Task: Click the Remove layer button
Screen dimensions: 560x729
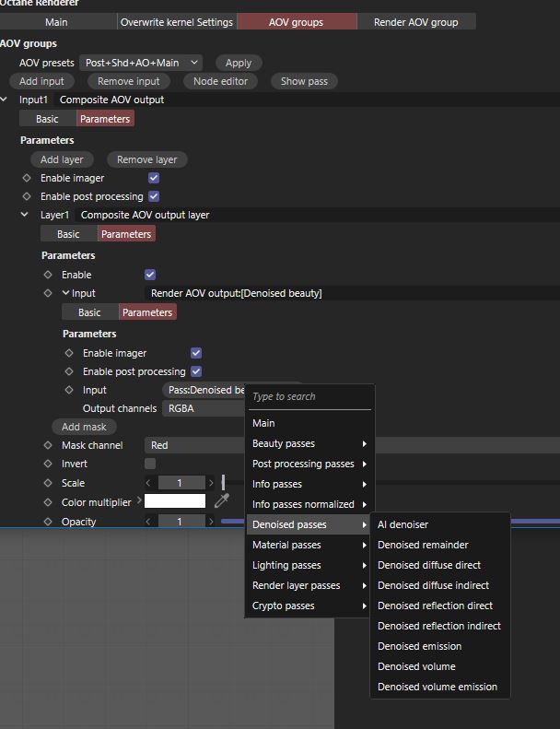Action: click(146, 159)
